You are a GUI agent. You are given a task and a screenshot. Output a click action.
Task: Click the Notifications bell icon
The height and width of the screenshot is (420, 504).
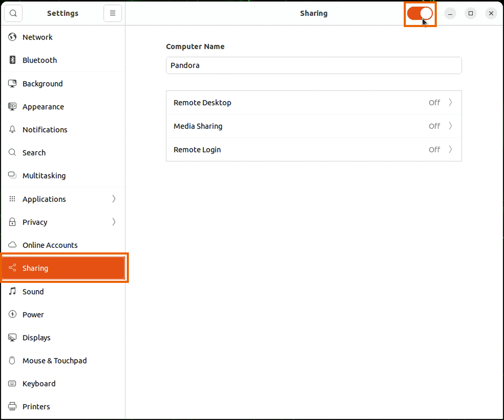12,129
